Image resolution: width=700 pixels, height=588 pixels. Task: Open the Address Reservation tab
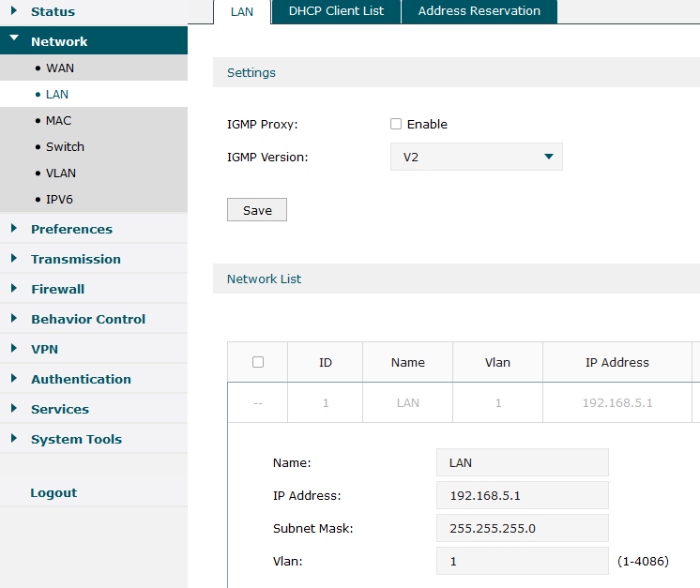479,11
